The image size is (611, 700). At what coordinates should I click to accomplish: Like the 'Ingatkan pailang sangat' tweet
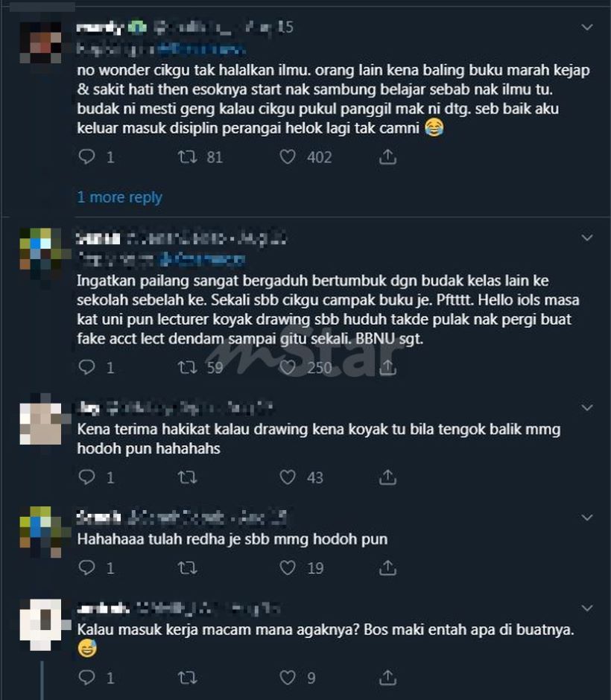(287, 367)
